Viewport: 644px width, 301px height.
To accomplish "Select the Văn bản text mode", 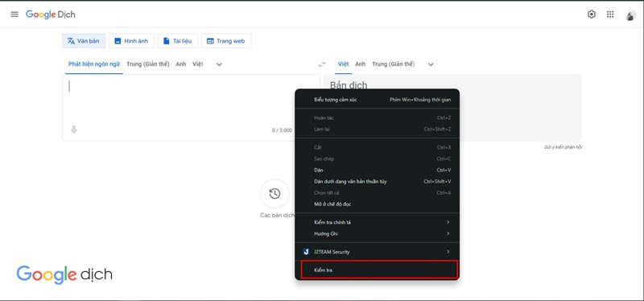I will click(84, 41).
